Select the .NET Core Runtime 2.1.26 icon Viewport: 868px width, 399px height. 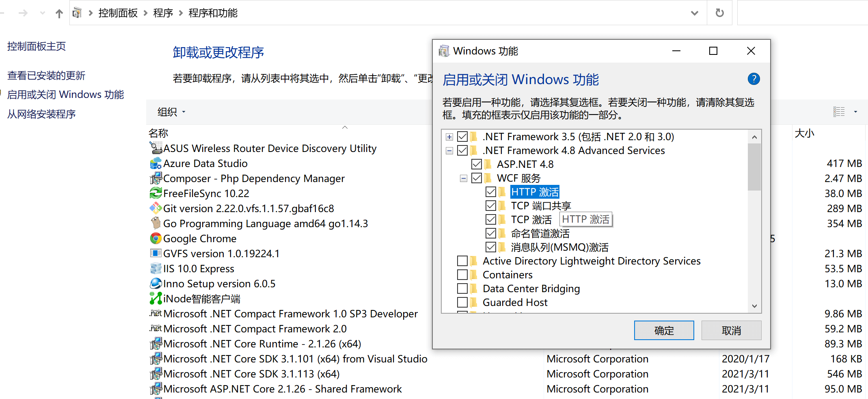(156, 344)
